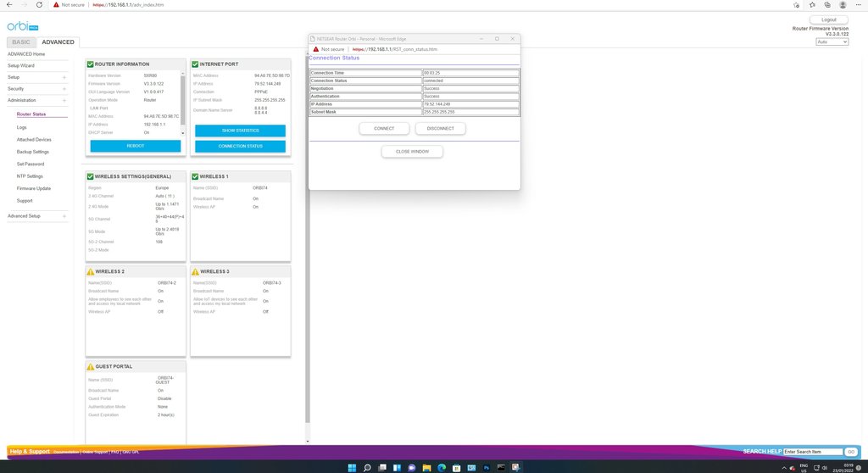Open Edge settings and more menu
The height and width of the screenshot is (473, 868).
coord(858,4)
